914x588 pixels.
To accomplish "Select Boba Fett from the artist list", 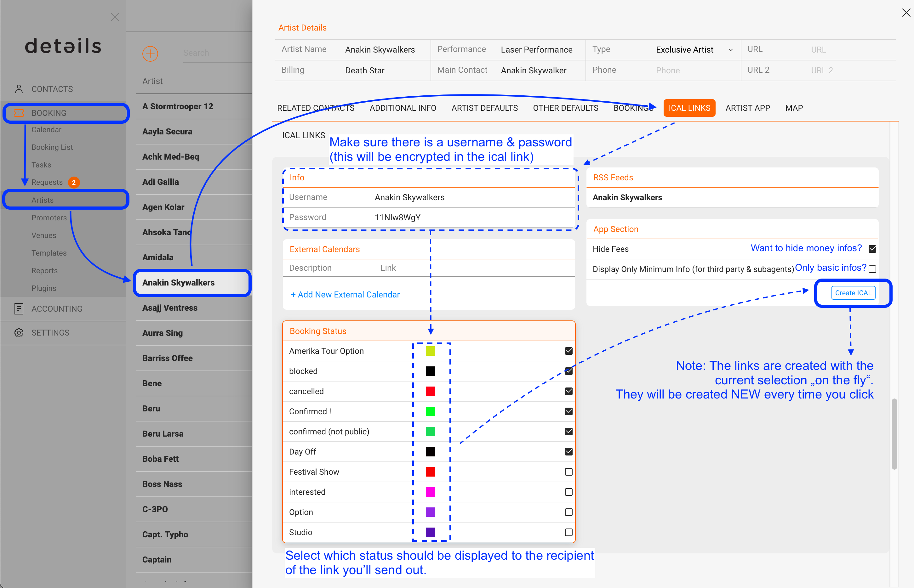I will 160,459.
